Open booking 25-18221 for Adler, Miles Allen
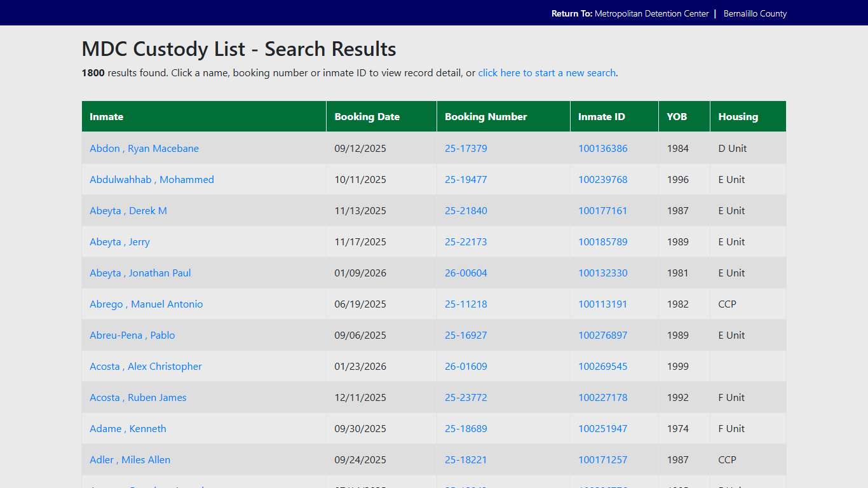This screenshot has width=868, height=488. [x=466, y=459]
